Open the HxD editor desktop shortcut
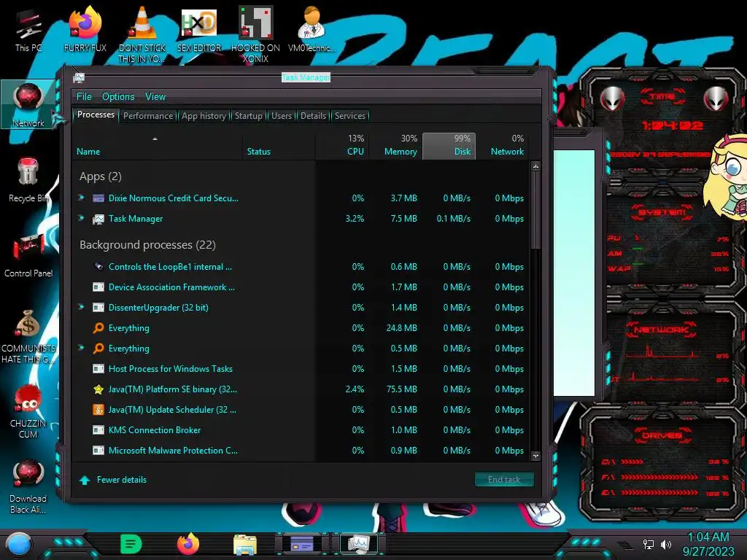747x560 pixels. click(x=199, y=29)
